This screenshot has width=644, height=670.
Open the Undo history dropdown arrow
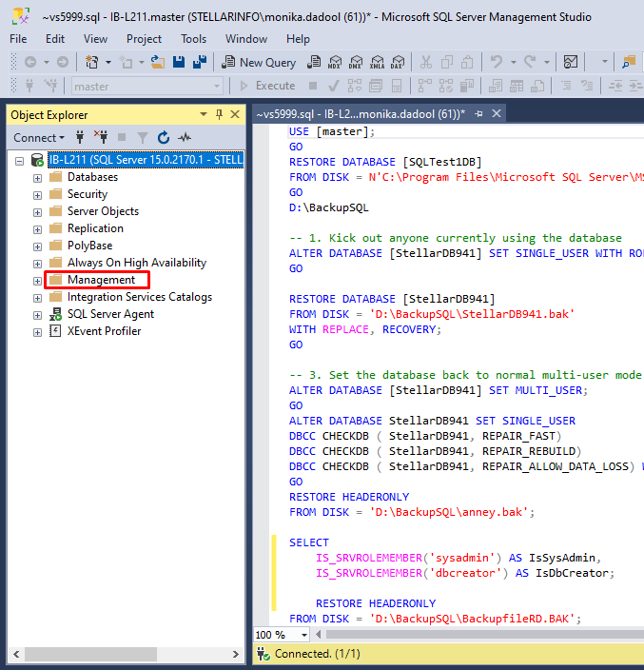pyautogui.click(x=514, y=63)
